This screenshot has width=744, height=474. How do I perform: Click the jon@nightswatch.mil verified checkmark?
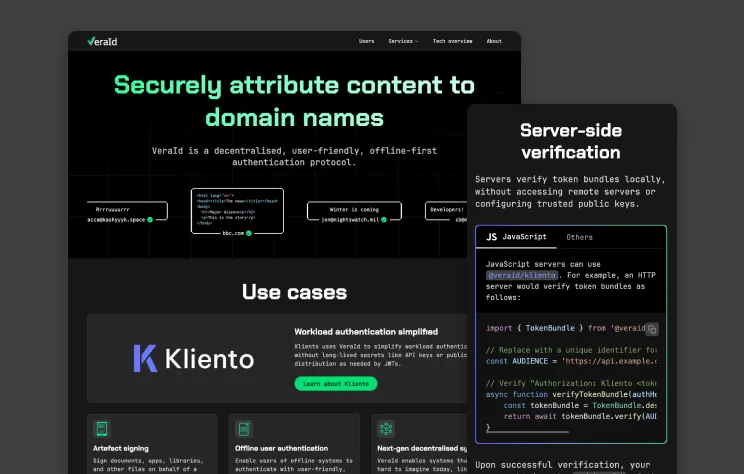point(384,220)
